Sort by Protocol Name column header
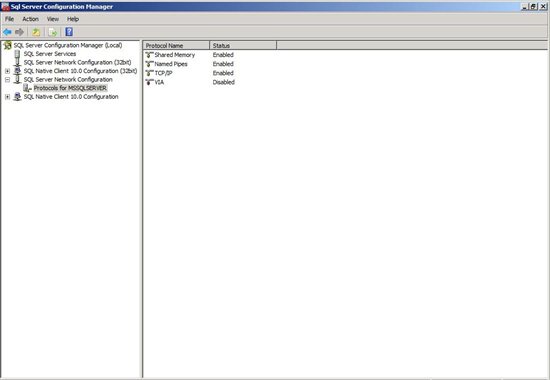Viewport: 550px width, 380px height. [x=176, y=46]
